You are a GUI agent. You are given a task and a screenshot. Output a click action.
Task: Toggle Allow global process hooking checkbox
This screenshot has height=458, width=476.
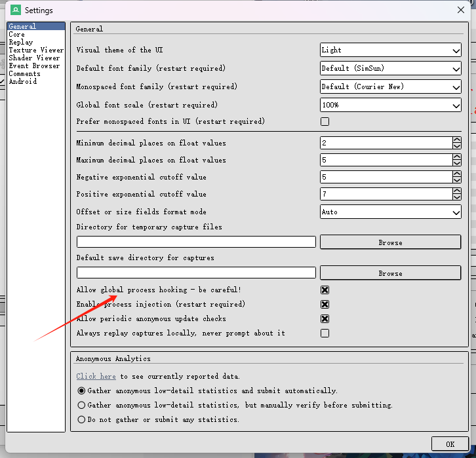[x=325, y=290]
